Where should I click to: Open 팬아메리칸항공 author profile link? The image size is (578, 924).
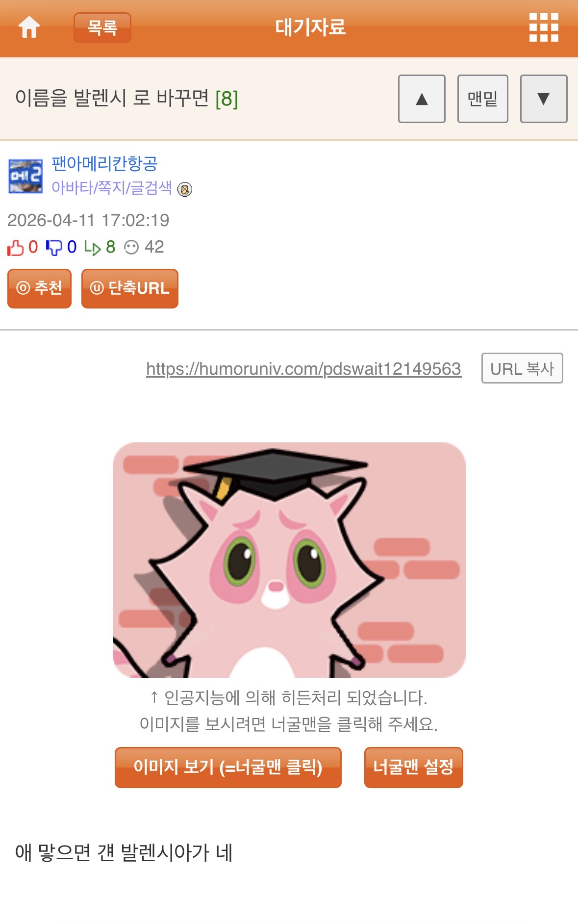tap(104, 163)
